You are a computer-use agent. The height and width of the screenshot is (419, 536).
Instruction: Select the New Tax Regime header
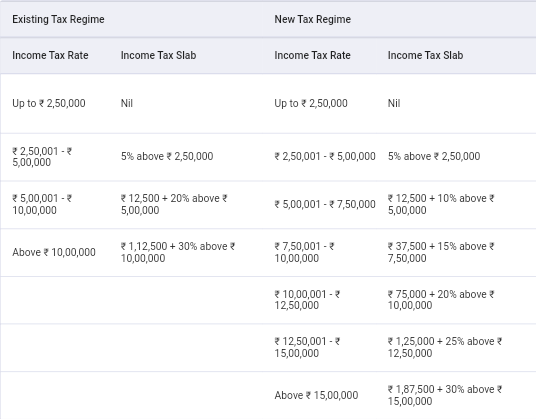tap(312, 19)
